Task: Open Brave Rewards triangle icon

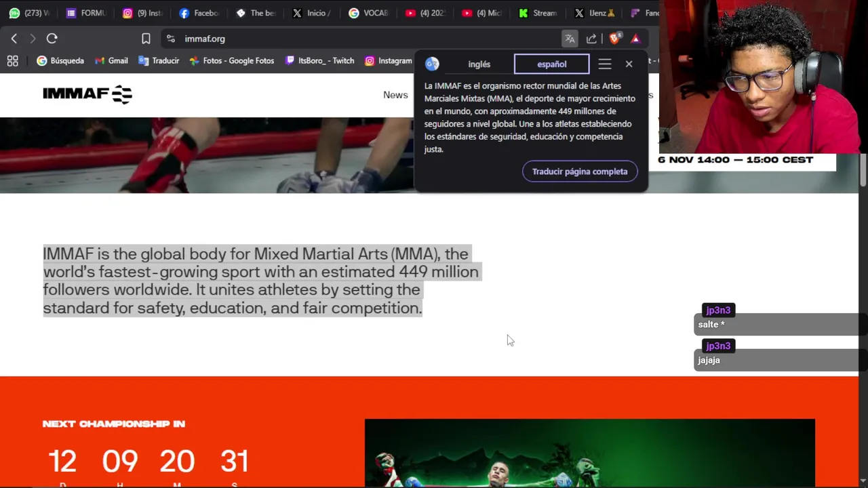Action: (635, 39)
